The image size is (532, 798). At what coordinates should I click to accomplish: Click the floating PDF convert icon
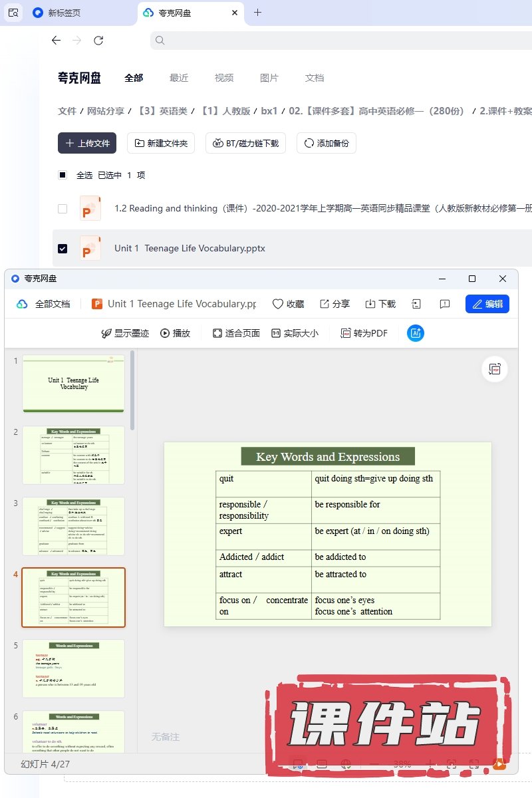click(495, 369)
